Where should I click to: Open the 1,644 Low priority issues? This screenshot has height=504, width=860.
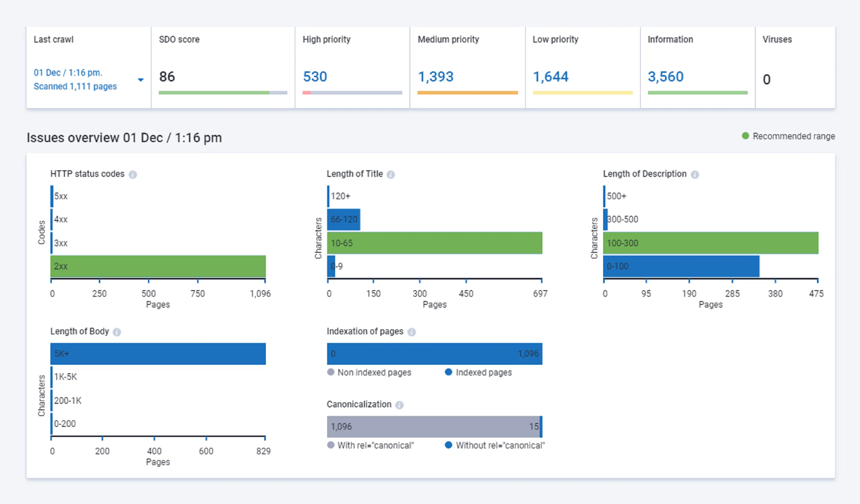tap(551, 77)
